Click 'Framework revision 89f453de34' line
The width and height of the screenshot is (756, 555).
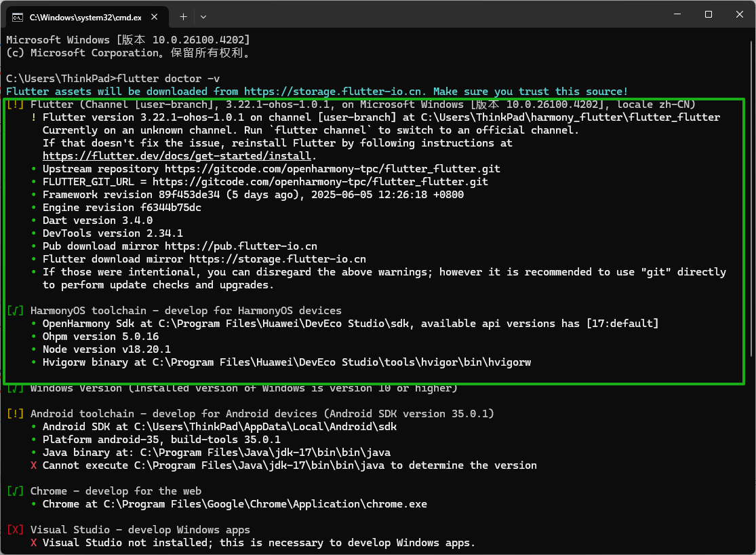click(x=253, y=195)
